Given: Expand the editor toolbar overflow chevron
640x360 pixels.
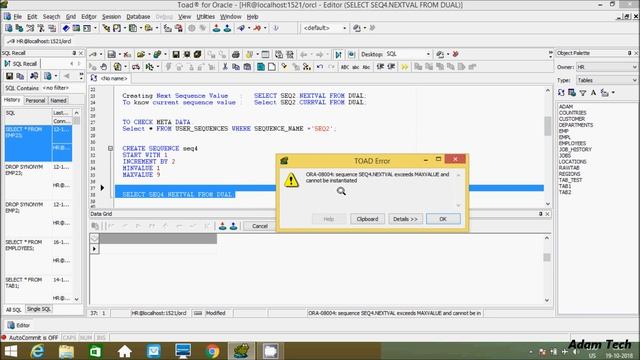Looking at the screenshot, I should click(551, 53).
